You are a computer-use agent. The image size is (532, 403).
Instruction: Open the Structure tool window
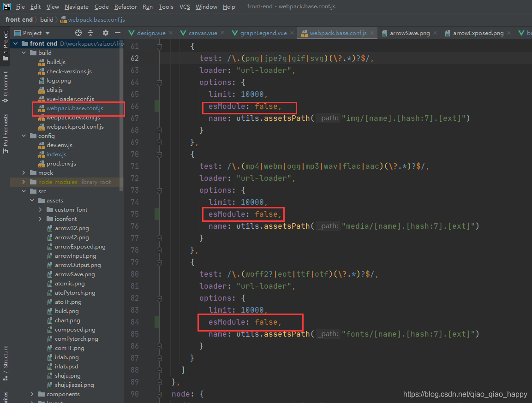(6, 363)
